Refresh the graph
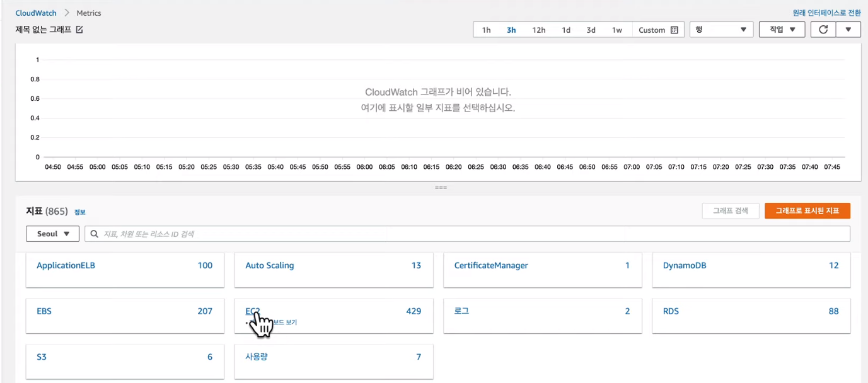 tap(823, 30)
